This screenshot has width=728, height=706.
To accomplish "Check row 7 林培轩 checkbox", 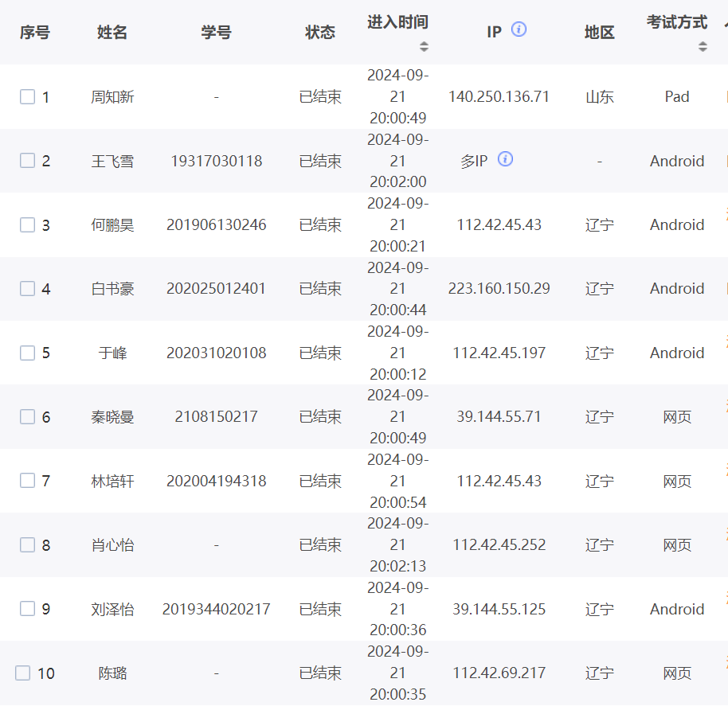I will tap(28, 481).
